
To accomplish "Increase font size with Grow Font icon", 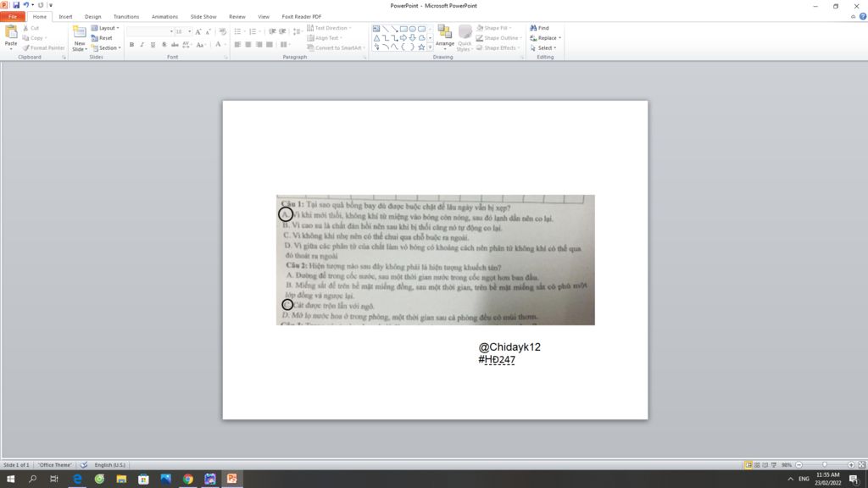I will [x=198, y=31].
